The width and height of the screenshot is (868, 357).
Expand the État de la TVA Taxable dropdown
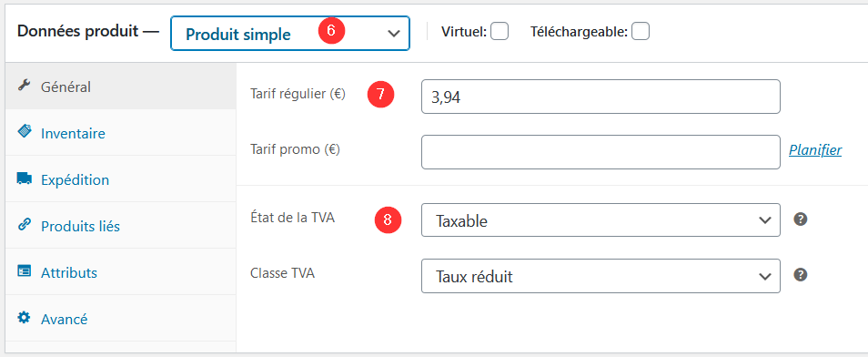point(601,220)
